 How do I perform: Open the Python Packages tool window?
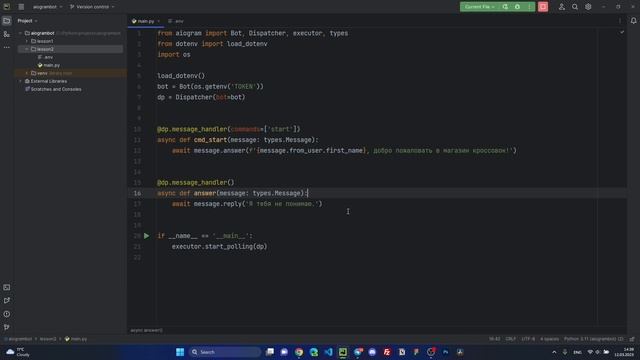pos(7,300)
